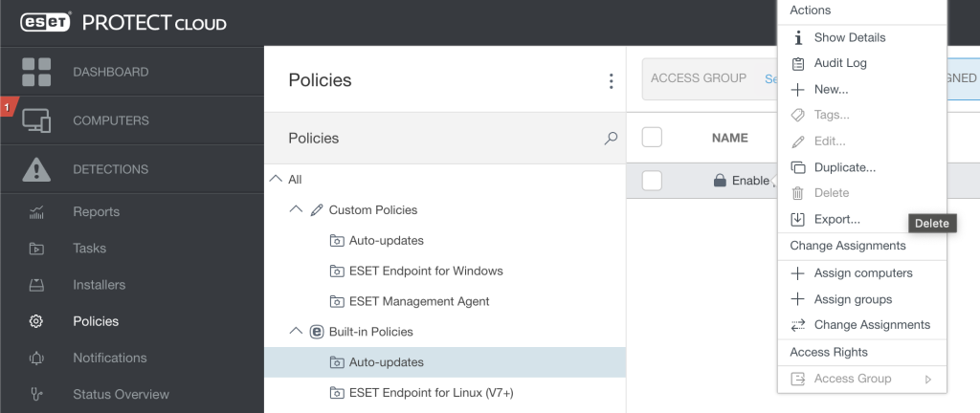This screenshot has width=980, height=413.
Task: Open the three-dot menu beside Policies title
Action: pos(611,81)
